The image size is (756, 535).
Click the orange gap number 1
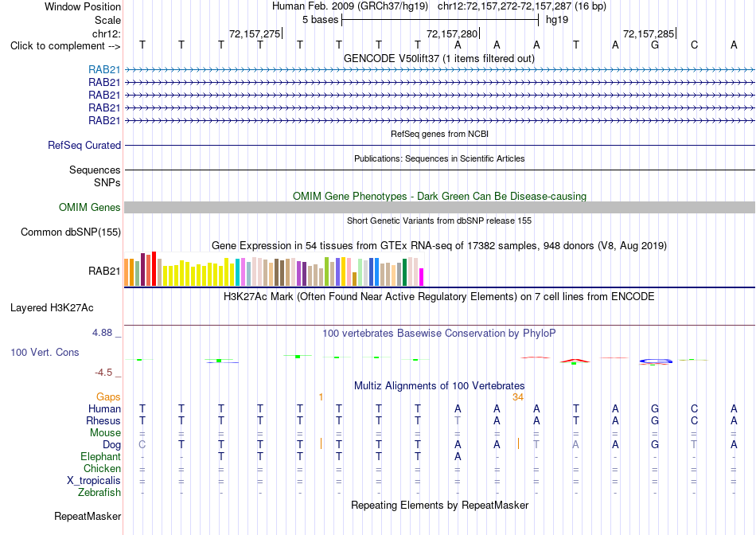coord(321,397)
